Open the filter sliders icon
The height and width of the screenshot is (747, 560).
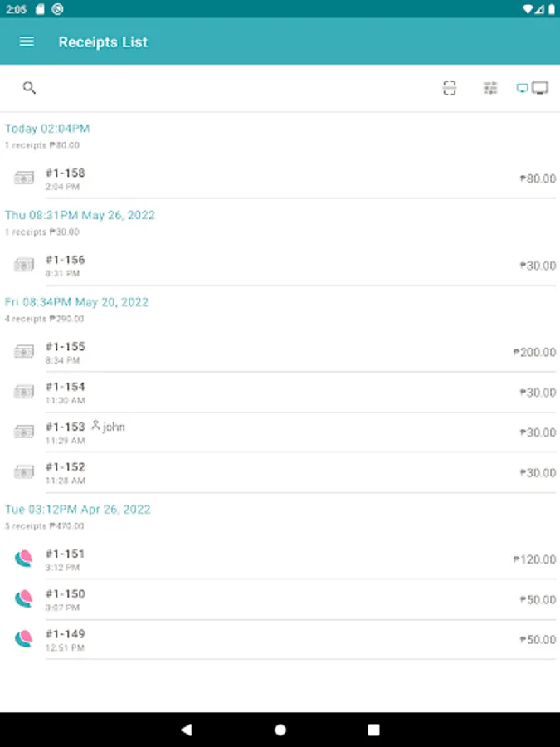(x=490, y=88)
